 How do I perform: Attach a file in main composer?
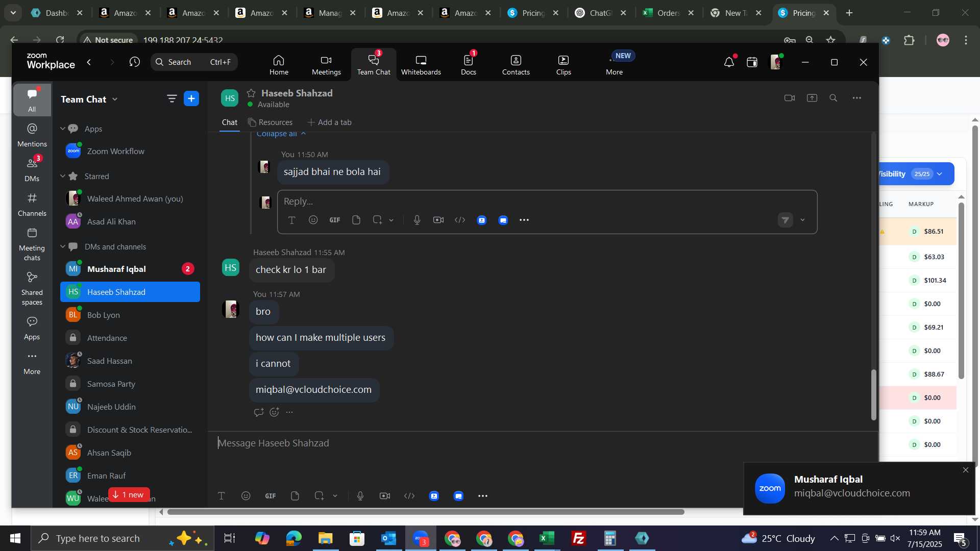[x=295, y=496]
